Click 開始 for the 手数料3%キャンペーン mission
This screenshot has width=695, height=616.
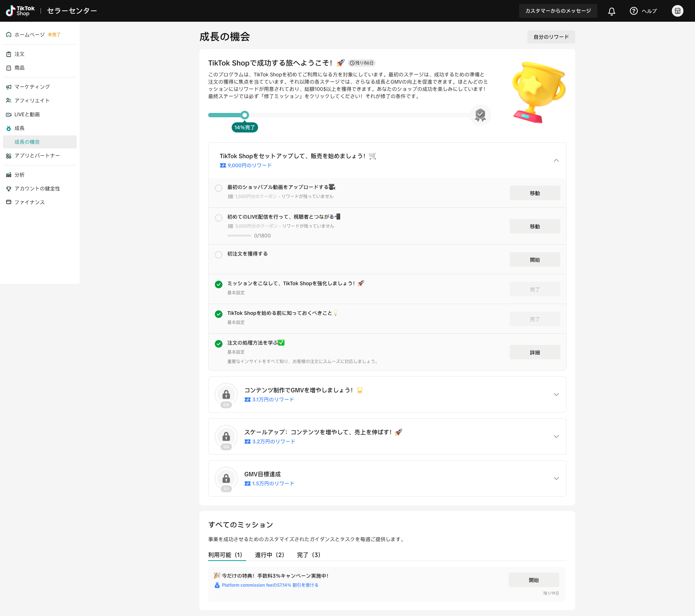coord(534,580)
